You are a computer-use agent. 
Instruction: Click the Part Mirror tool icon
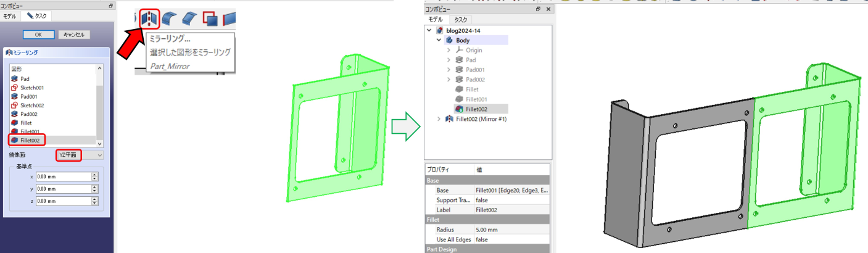(149, 19)
